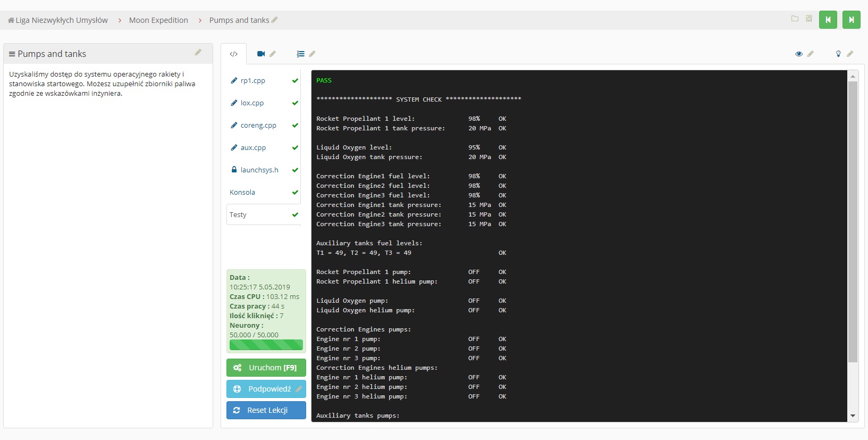Viewport: 868px width, 440px height.
Task: Open the lightbulb hint icon
Action: 838,54
